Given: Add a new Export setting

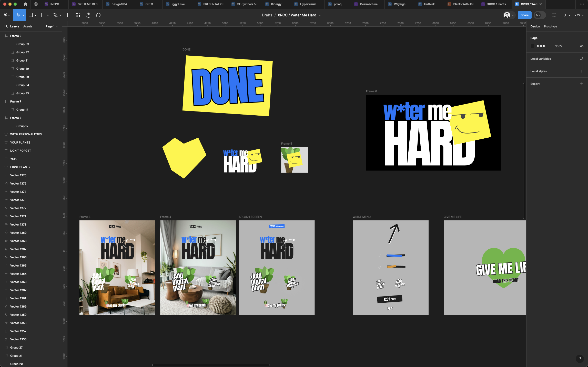Looking at the screenshot, I should (582, 84).
